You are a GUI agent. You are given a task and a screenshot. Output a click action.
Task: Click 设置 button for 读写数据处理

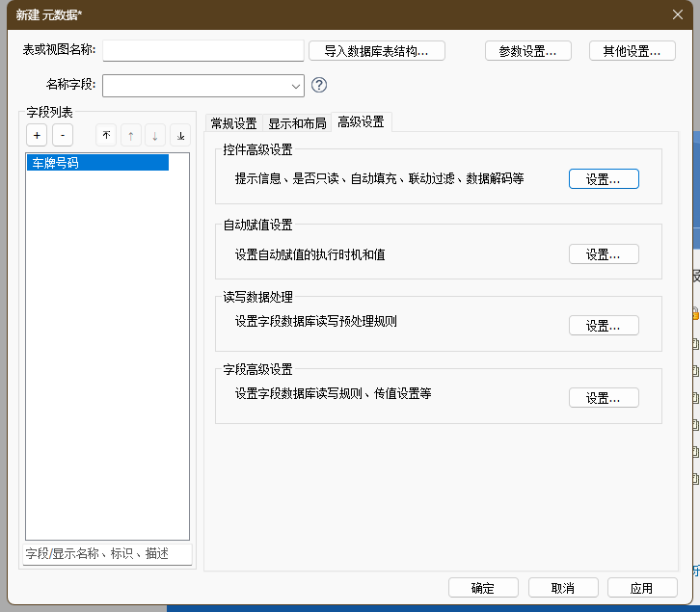[604, 326]
